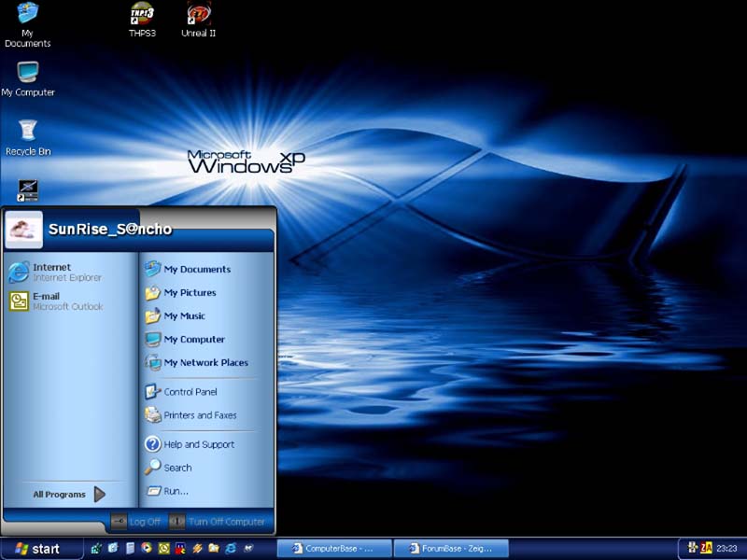
Task: Click the red Pac-Man quick launch icon
Action: tap(180, 549)
